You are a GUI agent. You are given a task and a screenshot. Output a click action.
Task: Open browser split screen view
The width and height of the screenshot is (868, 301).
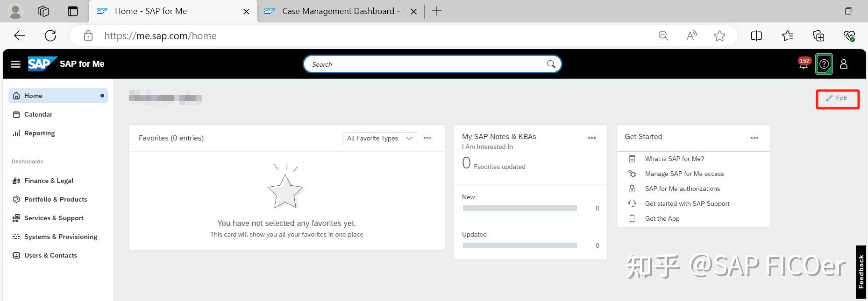coord(756,36)
